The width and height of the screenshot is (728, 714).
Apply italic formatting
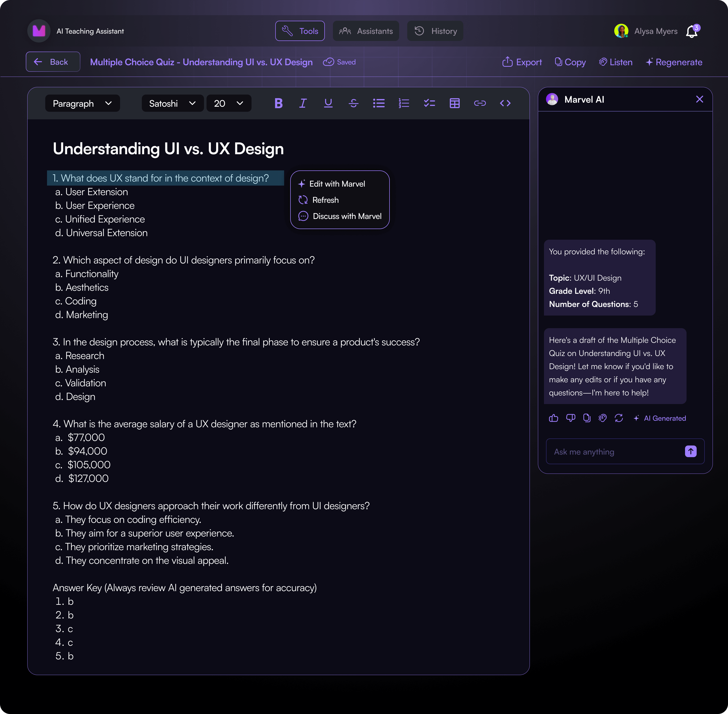tap(303, 103)
